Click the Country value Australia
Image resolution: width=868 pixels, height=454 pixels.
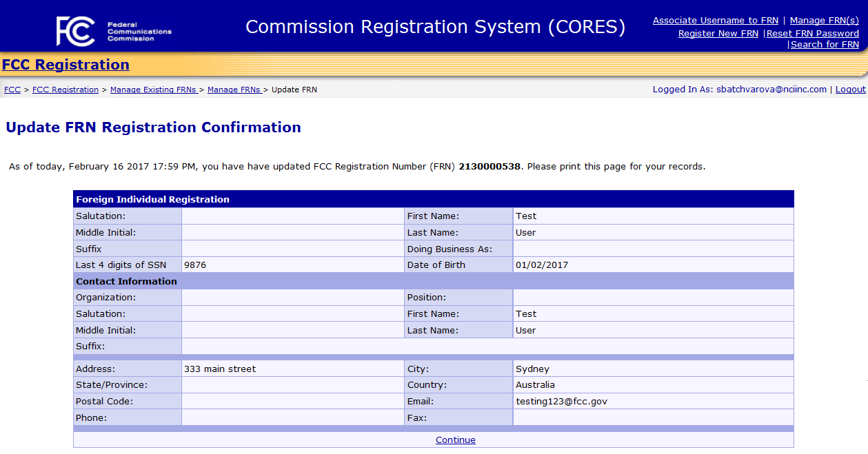535,385
